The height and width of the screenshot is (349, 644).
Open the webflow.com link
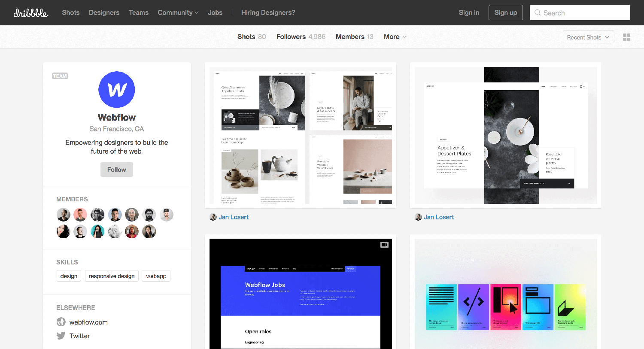pos(88,322)
